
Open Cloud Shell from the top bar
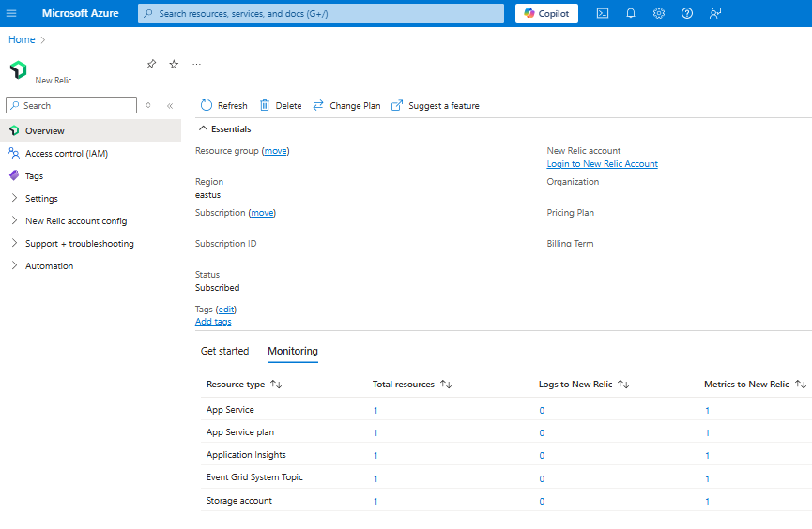[603, 13]
